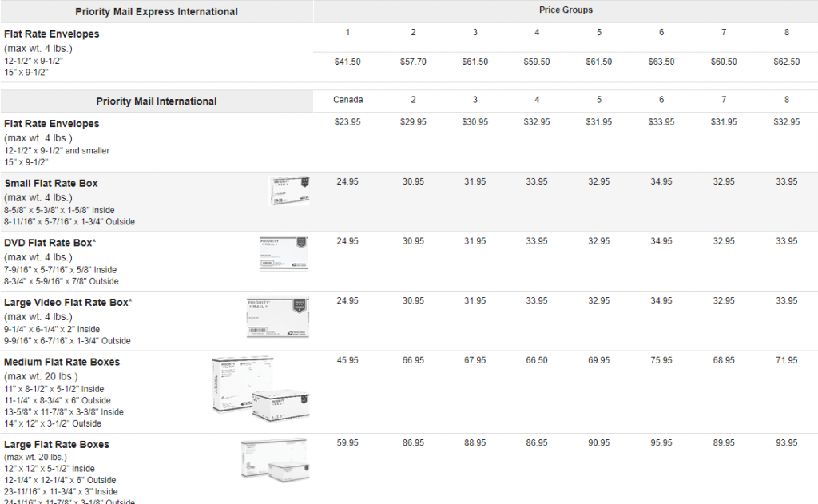Select the $41.50 Express envelope price
Screen dimensions: 818x504
(x=347, y=62)
